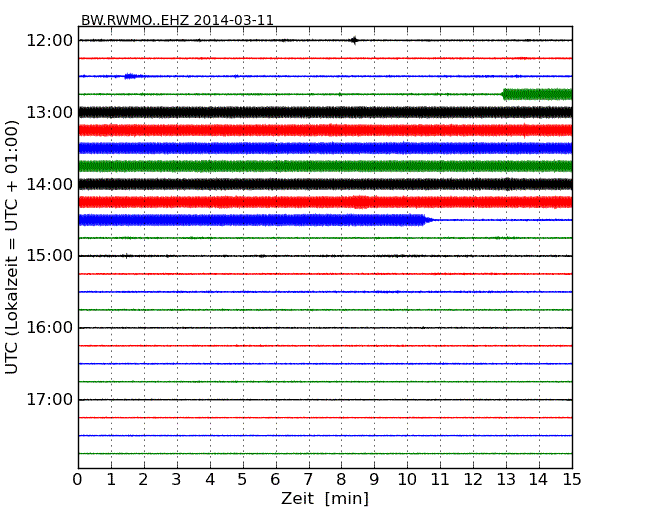
Task: Click x-axis tick label 4
Action: [210, 480]
